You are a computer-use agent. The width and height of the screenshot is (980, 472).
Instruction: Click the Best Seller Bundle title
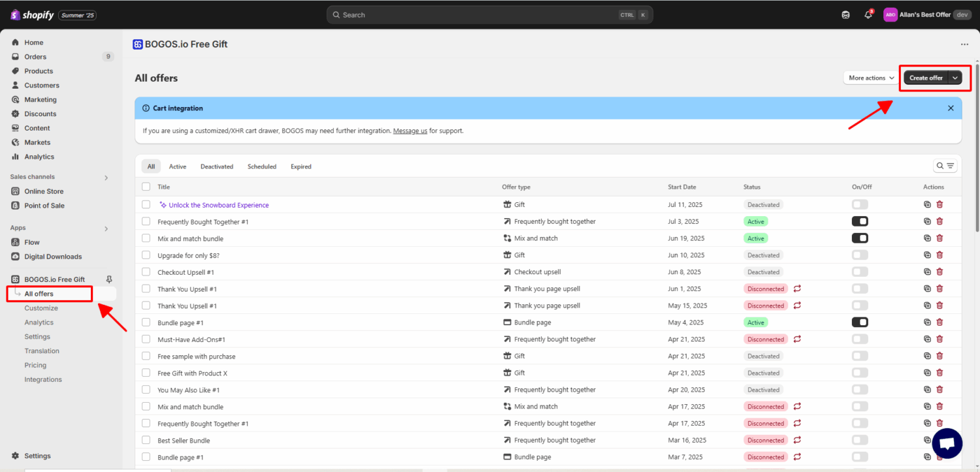[184, 441]
